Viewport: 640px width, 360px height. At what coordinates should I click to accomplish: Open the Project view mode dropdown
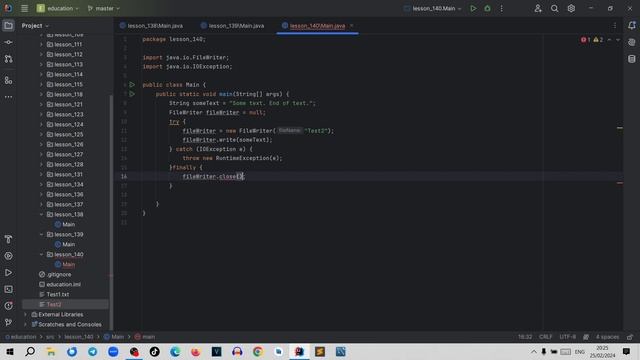click(x=35, y=26)
